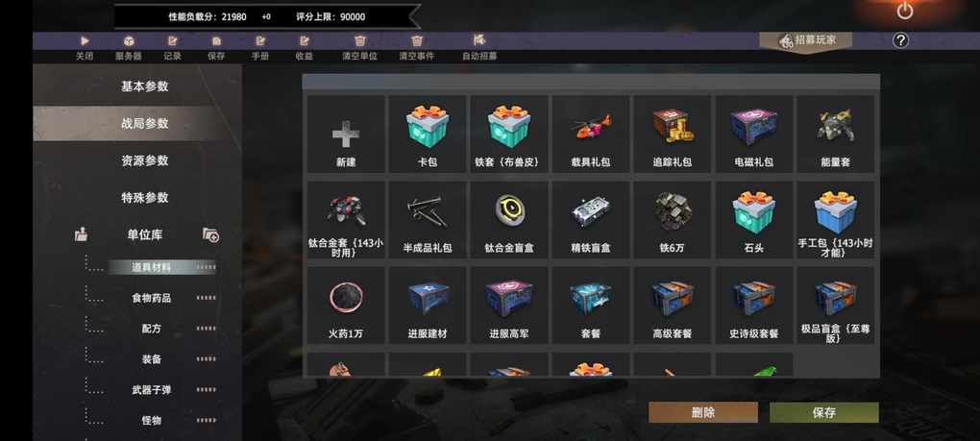The image size is (980, 441).
Task: Click the question mark help icon
Action: tap(900, 40)
